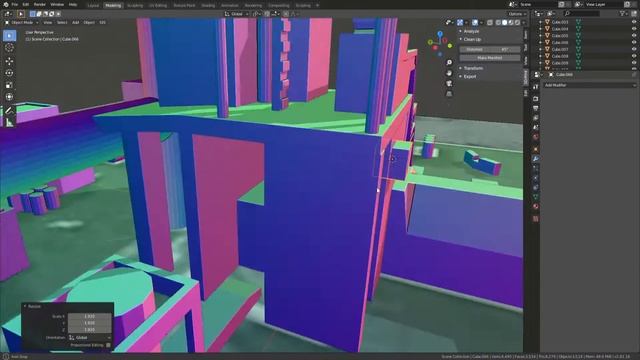Open the Modifier wrench properties tab
The image size is (640, 360).
pyautogui.click(x=536, y=158)
